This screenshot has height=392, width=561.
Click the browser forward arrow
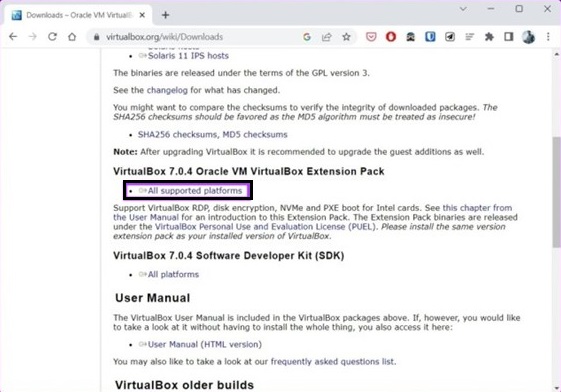(33, 36)
